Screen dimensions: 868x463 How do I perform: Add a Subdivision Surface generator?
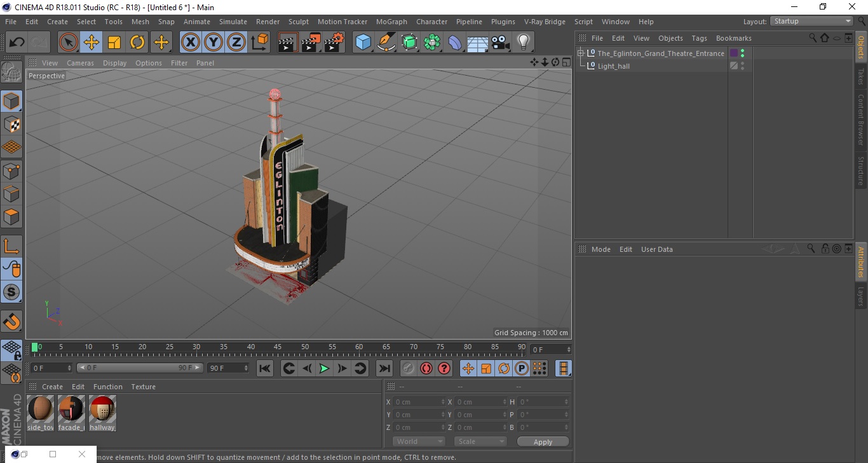click(x=409, y=43)
